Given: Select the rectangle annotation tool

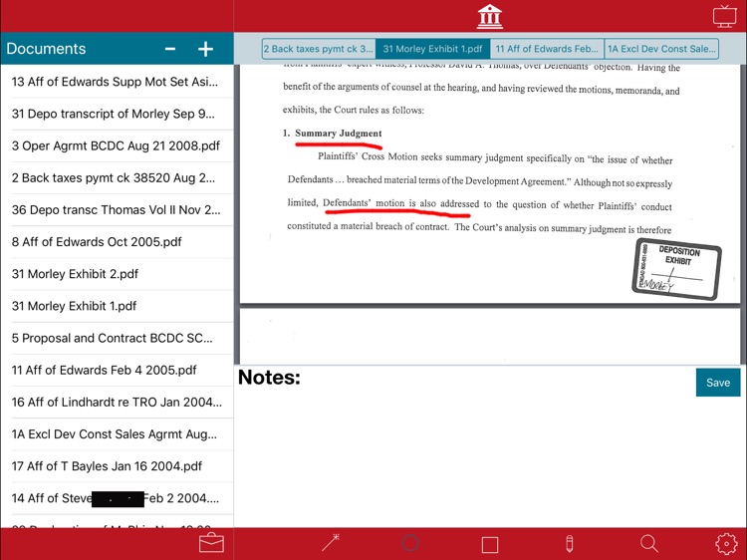Looking at the screenshot, I should tap(490, 544).
